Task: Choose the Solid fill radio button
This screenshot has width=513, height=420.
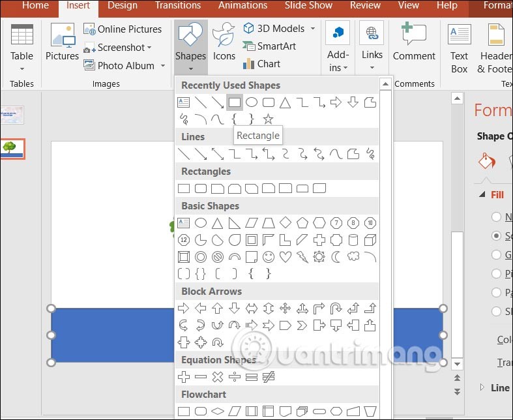Action: 497,236
